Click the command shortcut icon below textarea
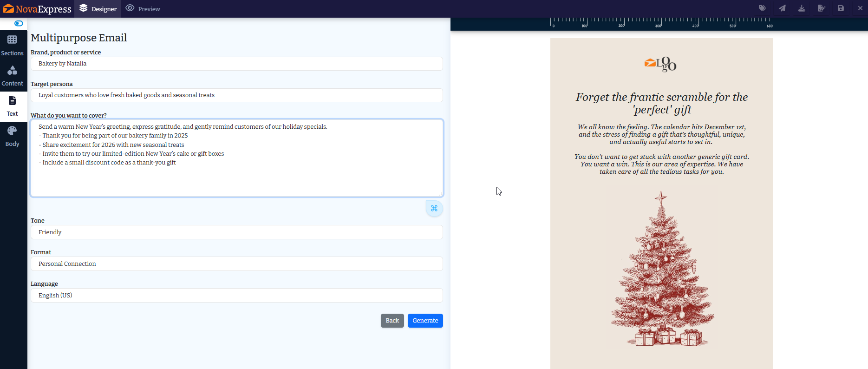868x369 pixels. coord(434,208)
